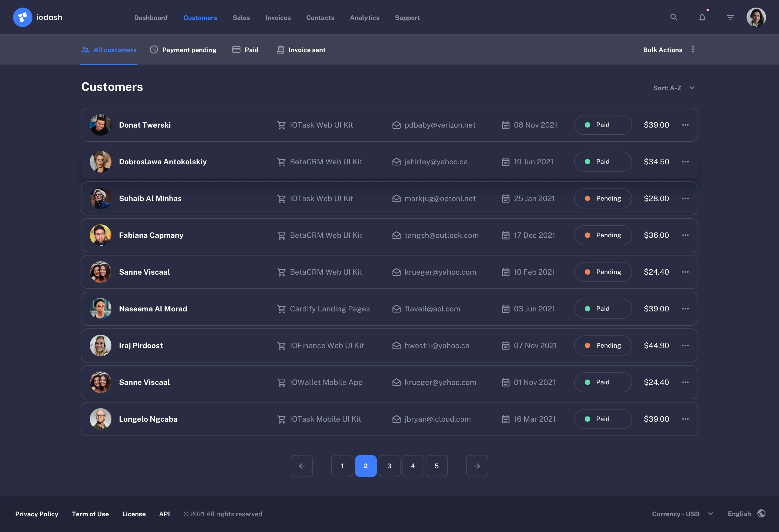
Task: Toggle Pending badge on Iraj Pirdoost's row
Action: coord(603,345)
